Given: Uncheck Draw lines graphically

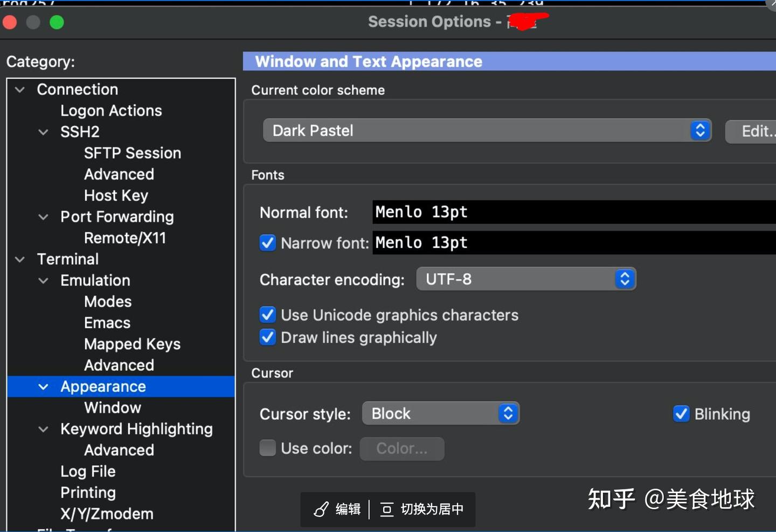Looking at the screenshot, I should [x=268, y=337].
